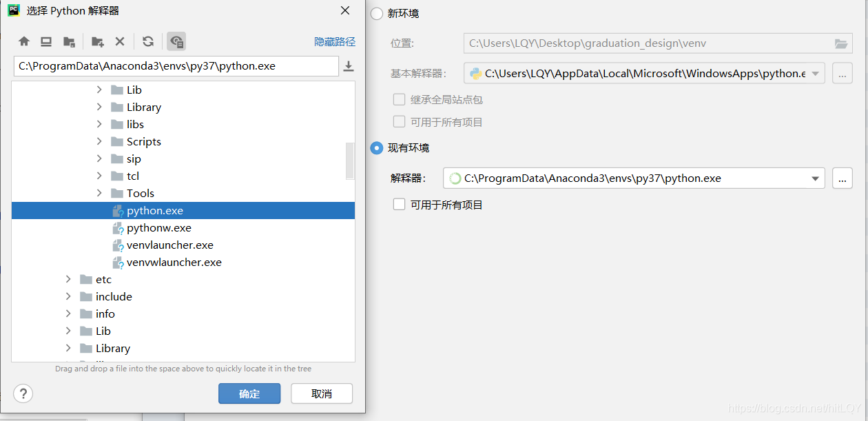Go to the project directory icon
868x421 pixels.
69,41
